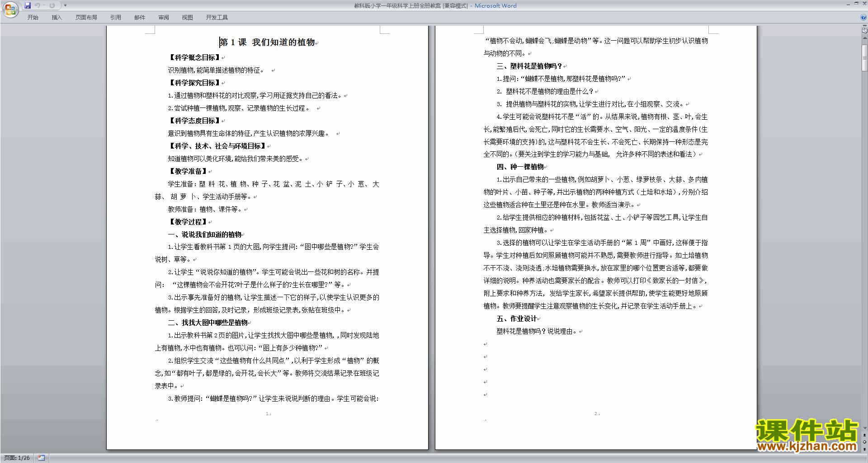Screen dimensions: 868x463
Task: Click the heading 【科学探究目标】
Action: coord(195,83)
